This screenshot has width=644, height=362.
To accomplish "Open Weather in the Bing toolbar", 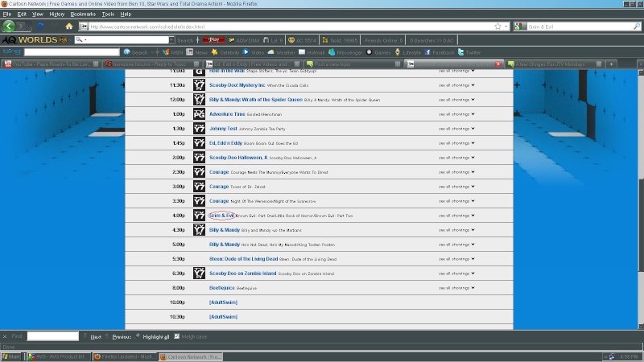I will pos(281,52).
